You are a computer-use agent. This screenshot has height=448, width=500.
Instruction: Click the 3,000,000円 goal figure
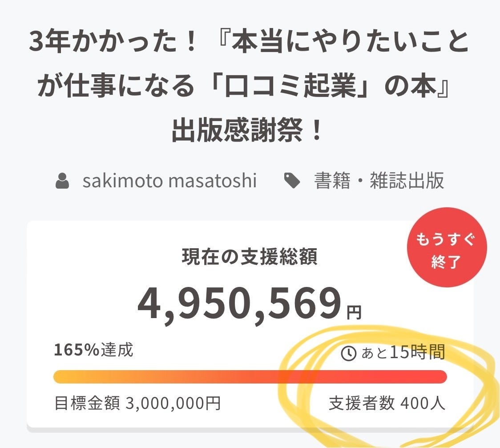[x=173, y=404]
